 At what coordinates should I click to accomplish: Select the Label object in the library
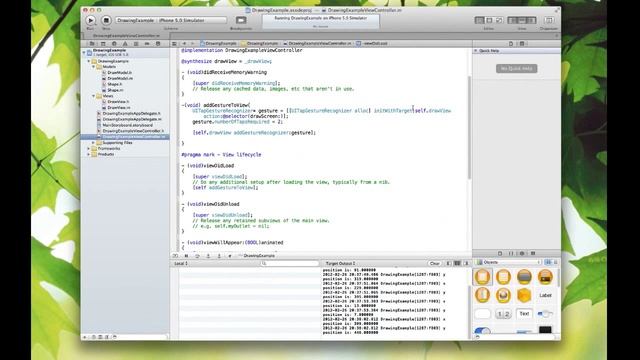point(545,295)
